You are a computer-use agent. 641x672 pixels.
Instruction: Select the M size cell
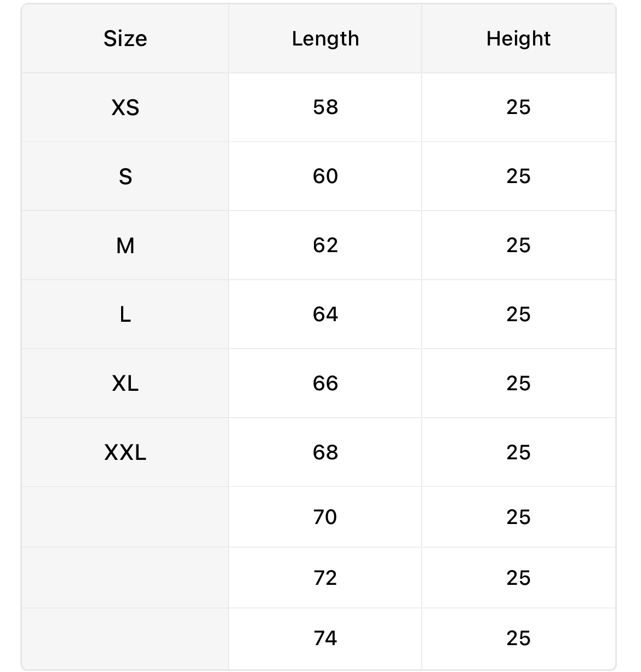(125, 246)
